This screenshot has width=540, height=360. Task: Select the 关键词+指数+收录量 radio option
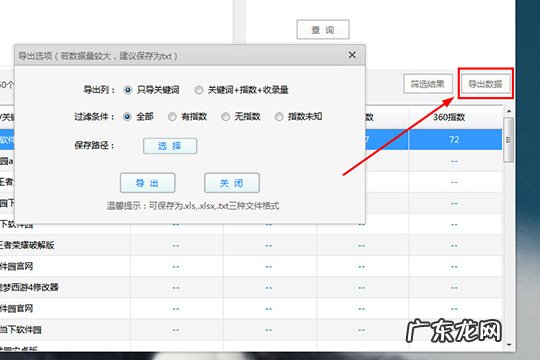(x=199, y=90)
